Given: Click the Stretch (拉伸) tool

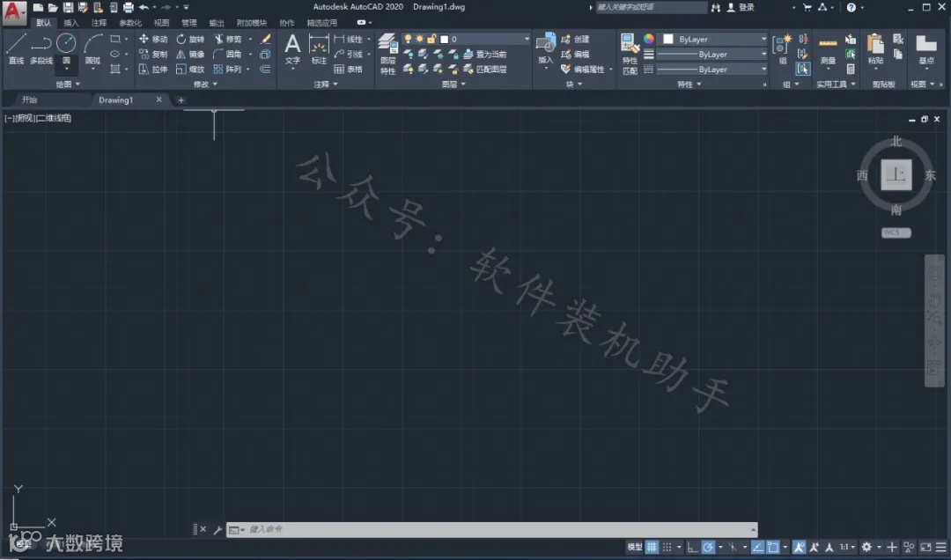Looking at the screenshot, I should click(x=153, y=70).
